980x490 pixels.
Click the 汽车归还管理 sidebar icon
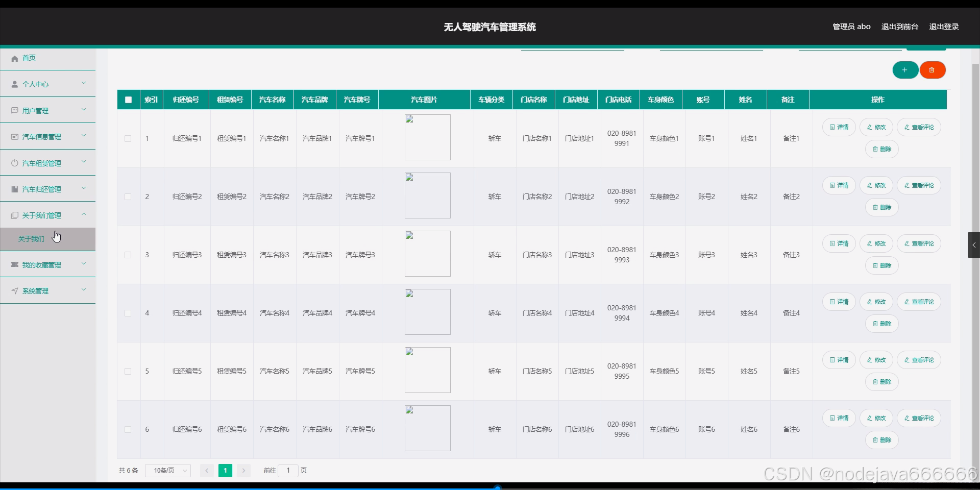point(15,189)
